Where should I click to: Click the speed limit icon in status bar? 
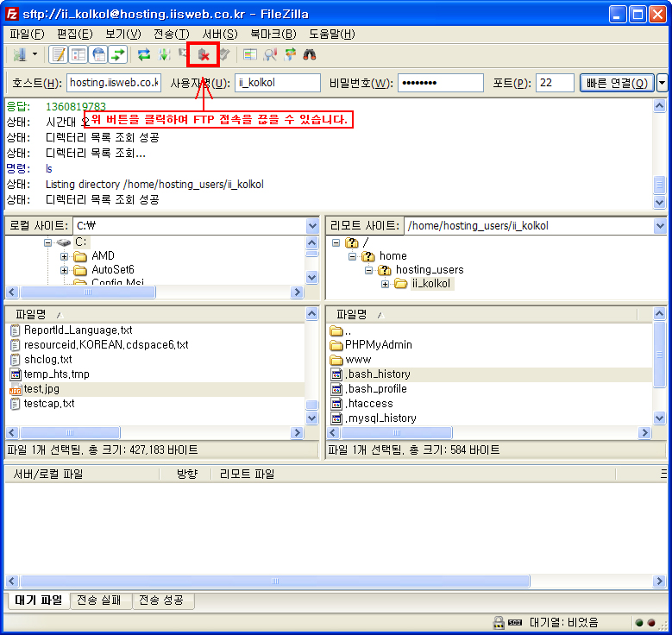(x=515, y=622)
